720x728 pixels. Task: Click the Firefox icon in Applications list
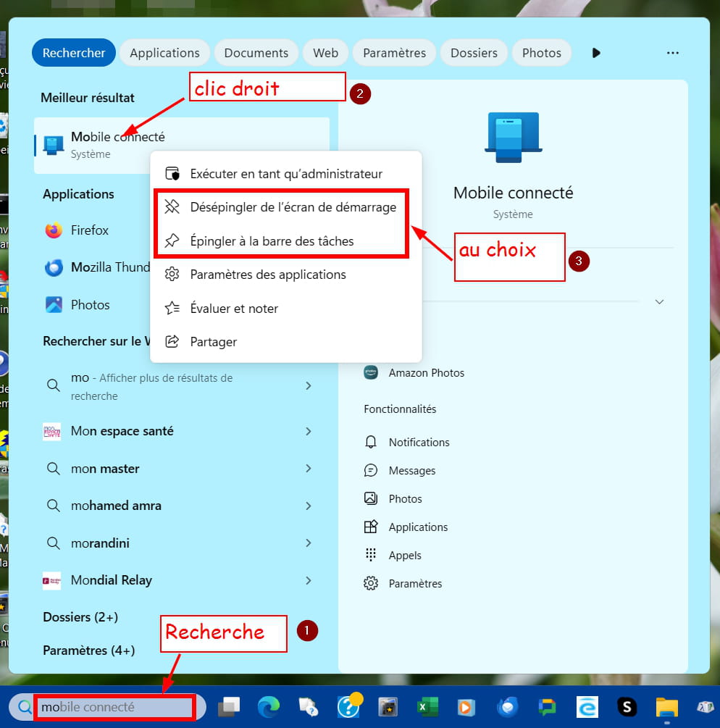coord(54,230)
